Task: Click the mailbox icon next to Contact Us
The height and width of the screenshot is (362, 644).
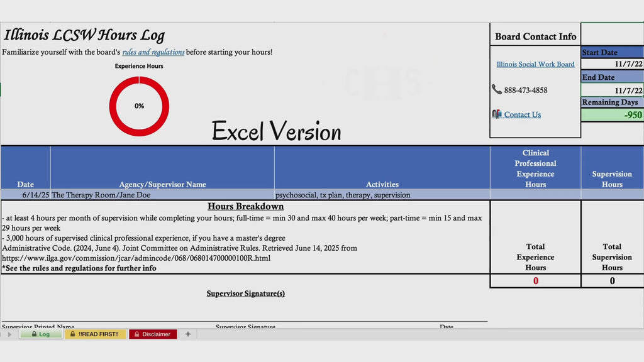Action: click(x=497, y=114)
